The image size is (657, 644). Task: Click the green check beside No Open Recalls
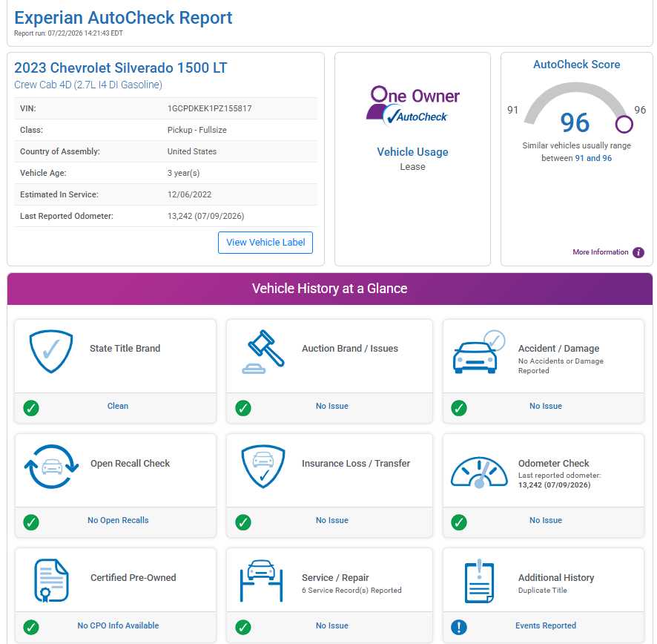(x=31, y=522)
